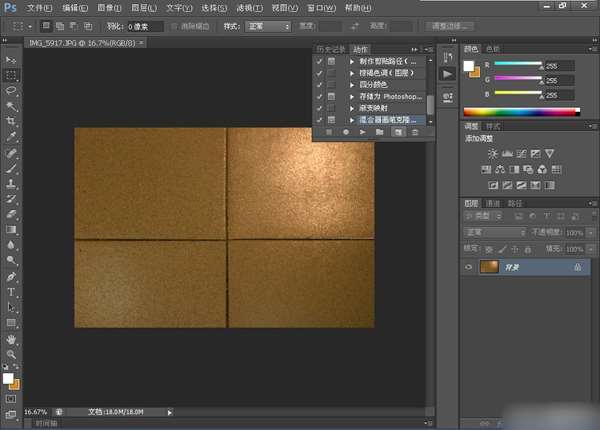Open the 样式 style dropdown

(x=270, y=25)
